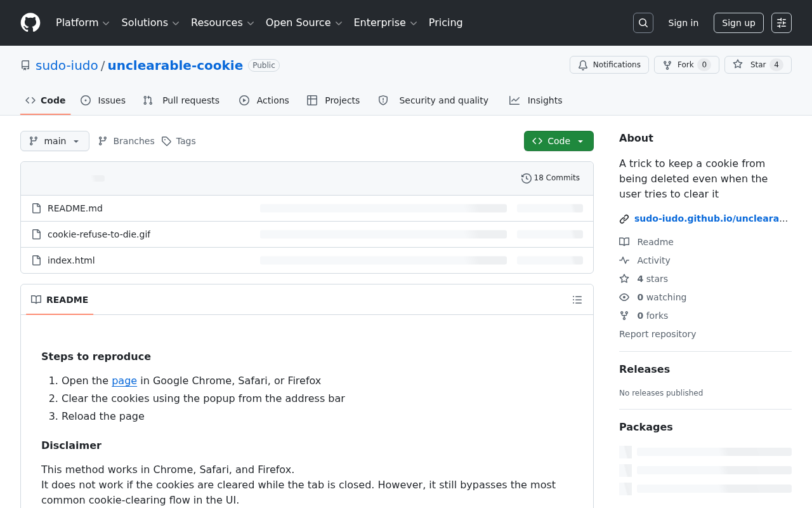Expand the Platform menu
This screenshot has width=812, height=508.
[x=82, y=23]
